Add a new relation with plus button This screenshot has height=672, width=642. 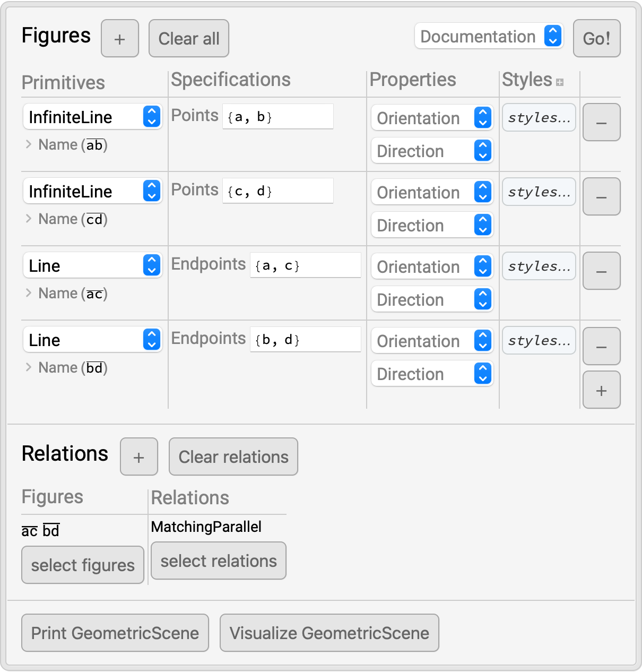[139, 457]
